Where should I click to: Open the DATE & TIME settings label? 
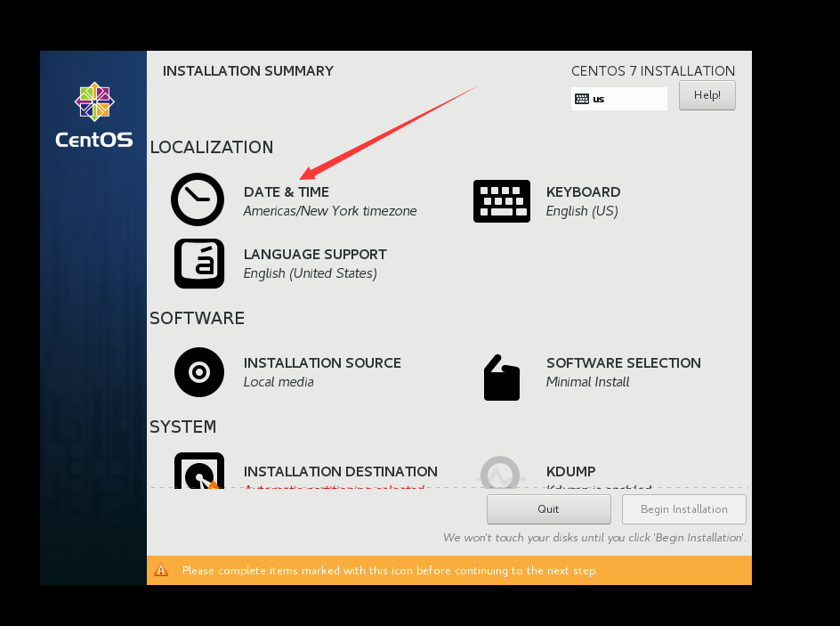[x=286, y=191]
